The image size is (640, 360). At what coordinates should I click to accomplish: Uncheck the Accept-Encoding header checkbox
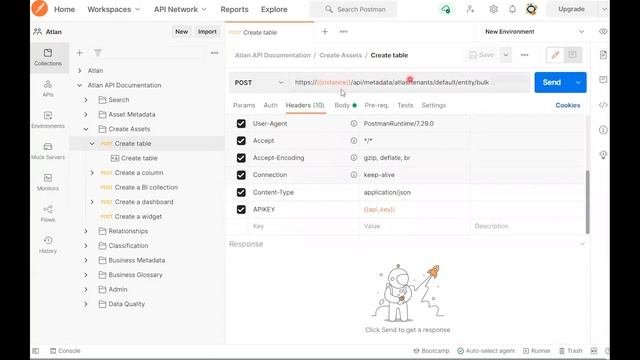pyautogui.click(x=241, y=158)
